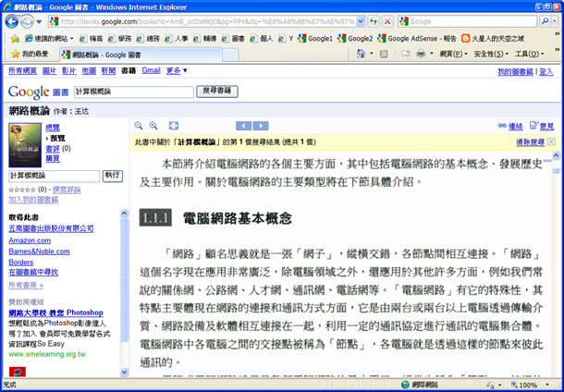This screenshot has width=564, height=392.
Task: Open 所有網頁 Google nav link
Action: coord(23,71)
